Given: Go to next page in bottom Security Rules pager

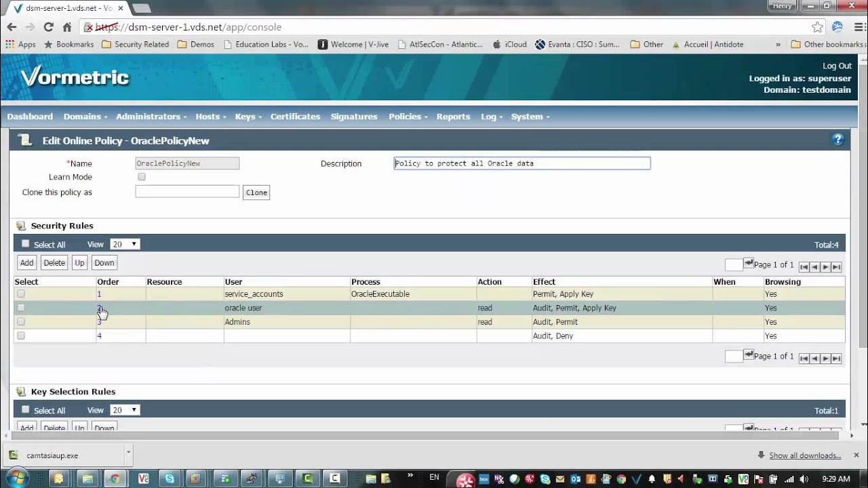Looking at the screenshot, I should click(826, 359).
